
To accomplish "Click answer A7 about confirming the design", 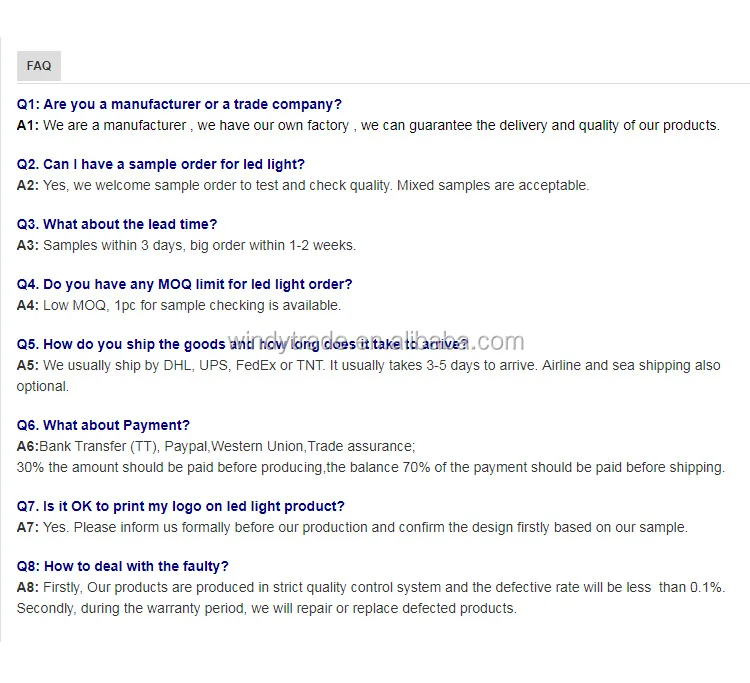I will point(352,527).
